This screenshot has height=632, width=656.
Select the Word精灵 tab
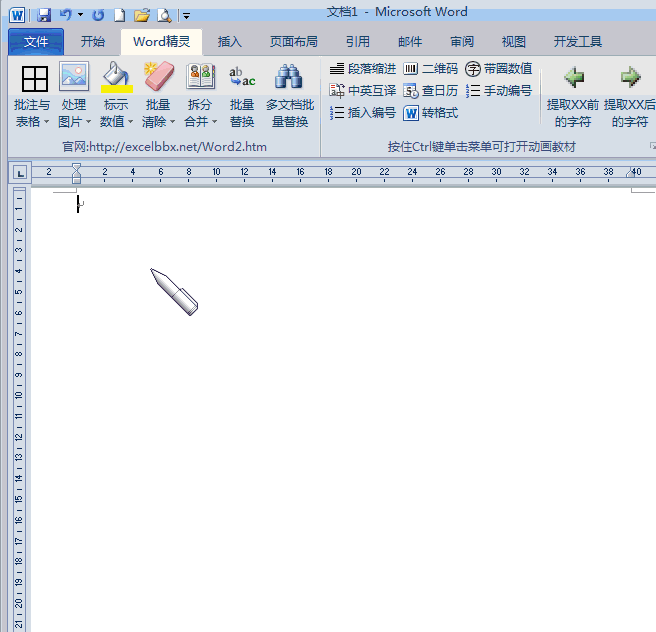click(x=161, y=42)
